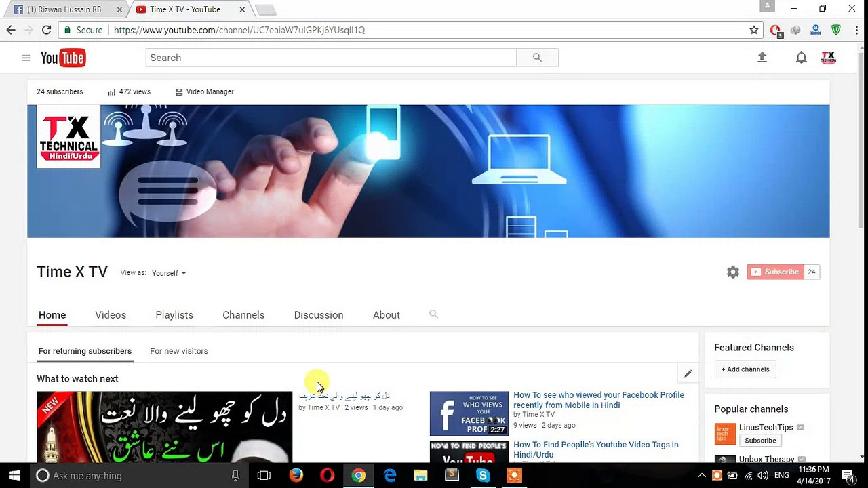Edit section with the pencil icon

688,373
